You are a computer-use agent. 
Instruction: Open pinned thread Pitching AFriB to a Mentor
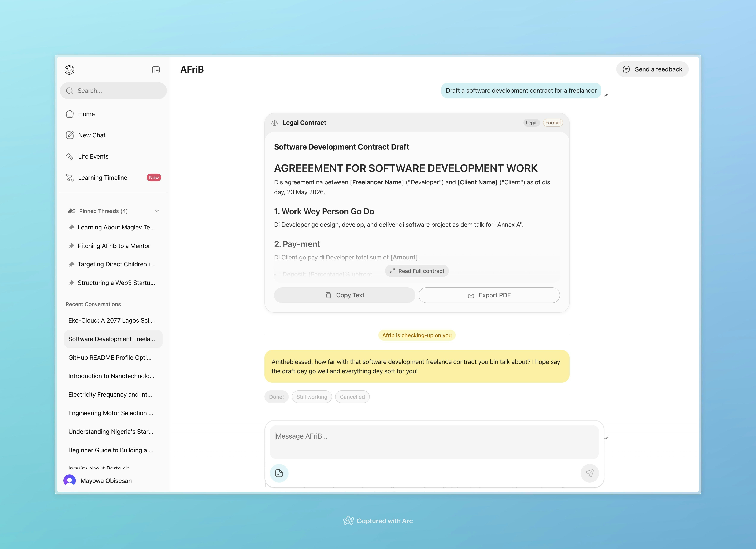tap(113, 246)
